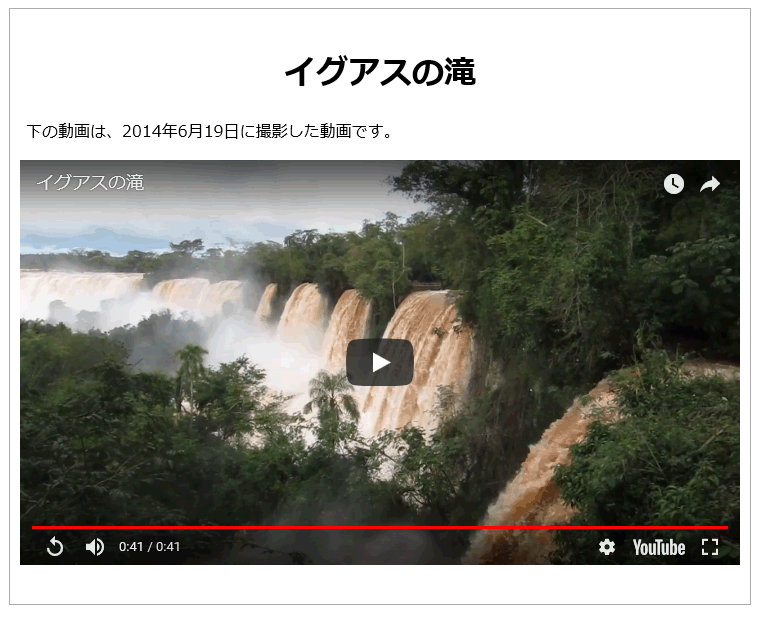Viewport: 763px width, 618px height.
Task: Open the player settings gear
Action: tap(607, 547)
